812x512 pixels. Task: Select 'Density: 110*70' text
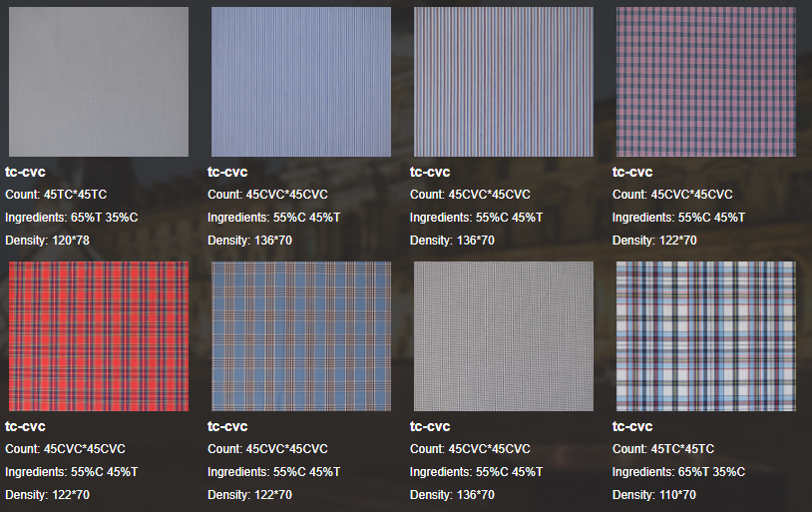click(654, 495)
